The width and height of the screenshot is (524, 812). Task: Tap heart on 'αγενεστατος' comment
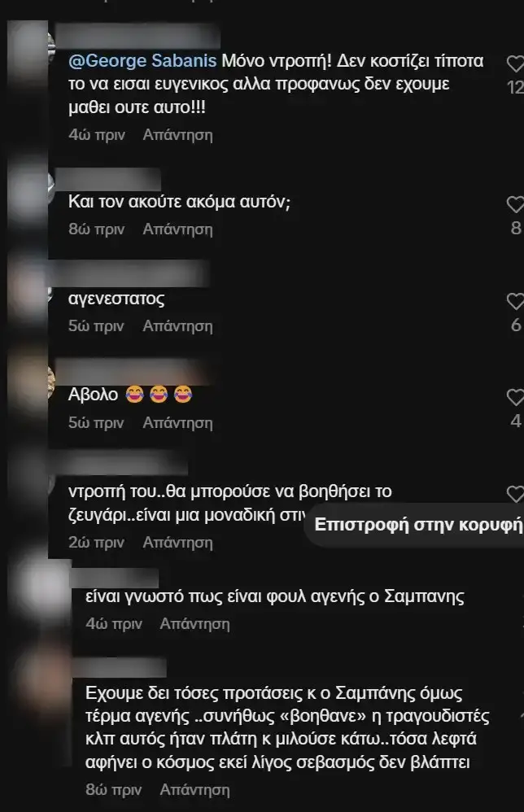[x=515, y=301]
